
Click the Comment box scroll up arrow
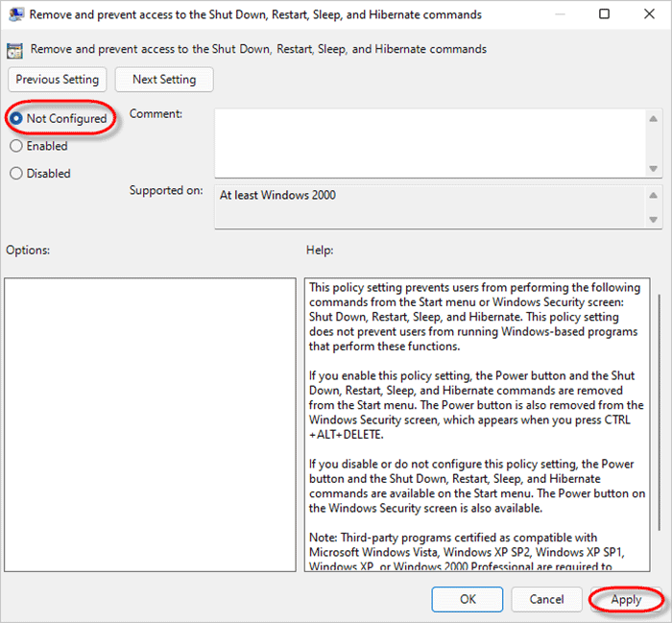pos(653,119)
